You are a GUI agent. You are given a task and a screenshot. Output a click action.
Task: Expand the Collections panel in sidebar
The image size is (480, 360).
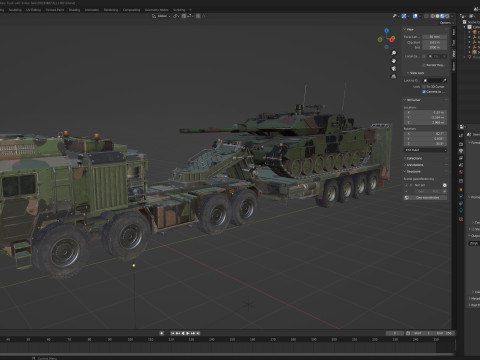pyautogui.click(x=413, y=158)
